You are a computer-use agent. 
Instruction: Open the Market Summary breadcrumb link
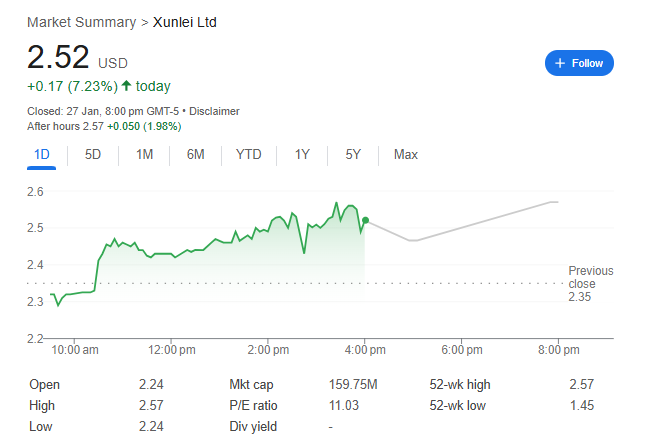pos(82,22)
